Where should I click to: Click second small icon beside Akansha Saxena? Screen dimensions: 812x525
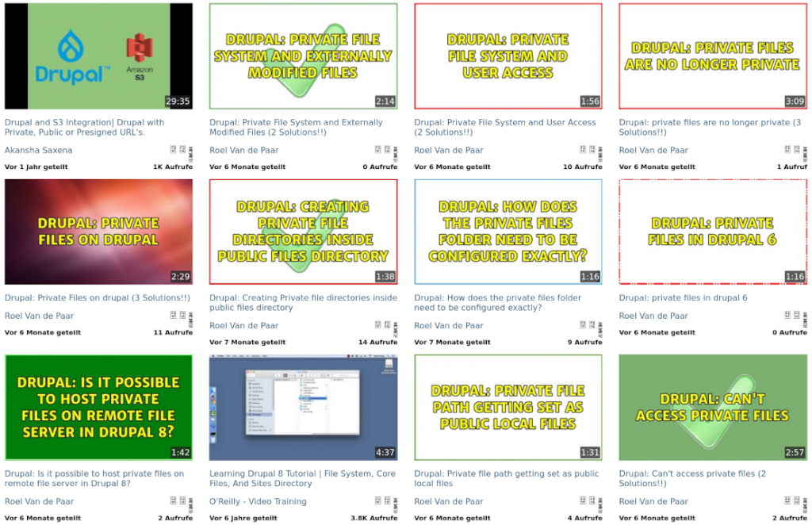[182, 149]
